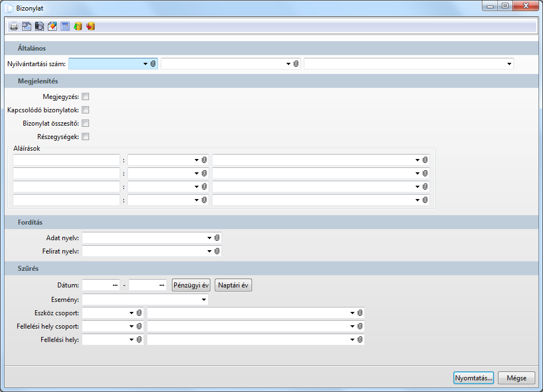The height and width of the screenshot is (392, 543).
Task: Click the Pénzügyi év button
Action: pos(191,285)
